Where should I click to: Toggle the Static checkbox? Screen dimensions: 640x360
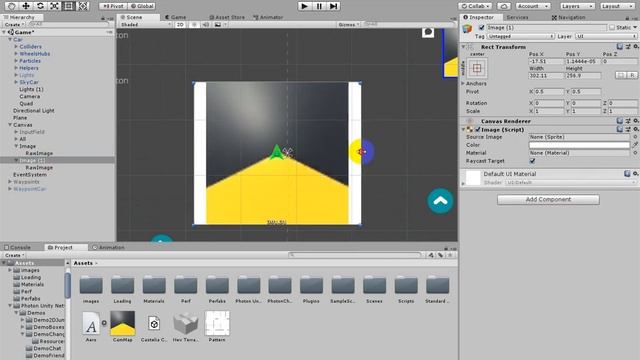pos(611,27)
